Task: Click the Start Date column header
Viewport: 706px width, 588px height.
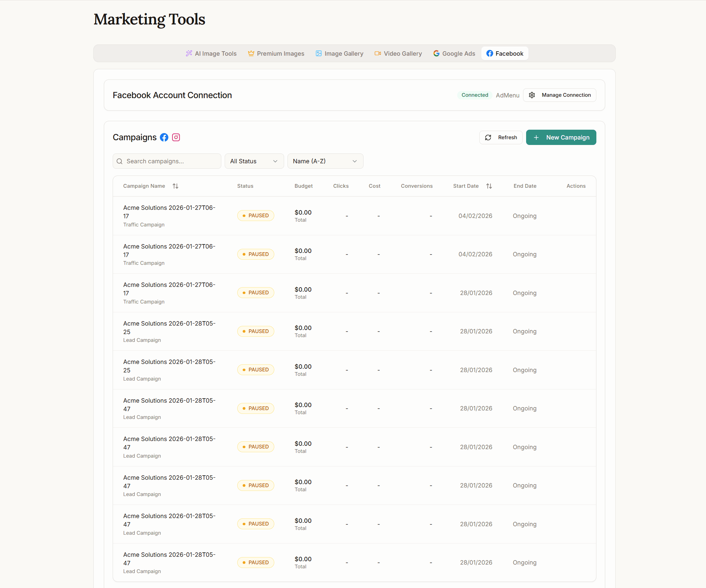Action: tap(466, 186)
